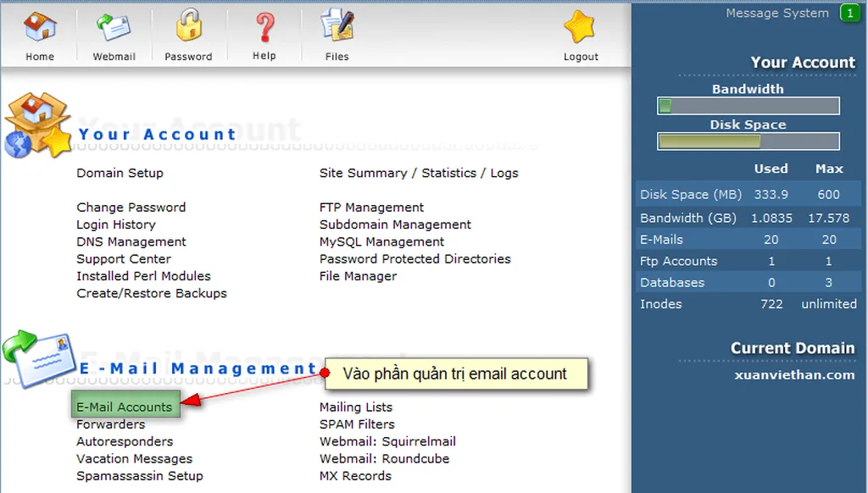The image size is (868, 493).
Task: Open the Help question mark icon
Action: pyautogui.click(x=264, y=27)
